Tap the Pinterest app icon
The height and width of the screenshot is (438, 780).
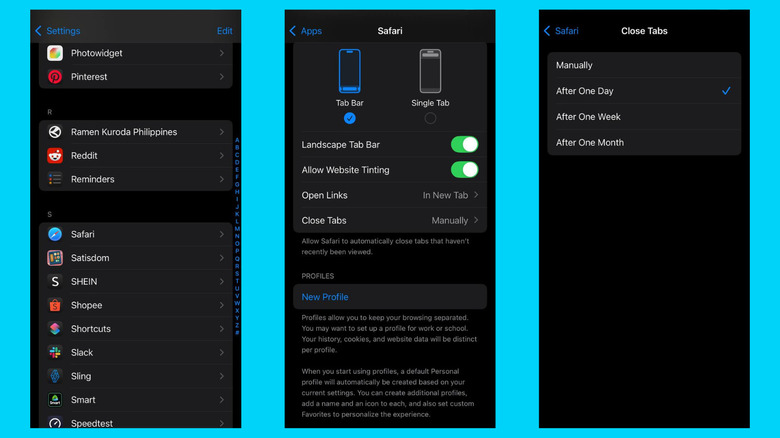55,77
